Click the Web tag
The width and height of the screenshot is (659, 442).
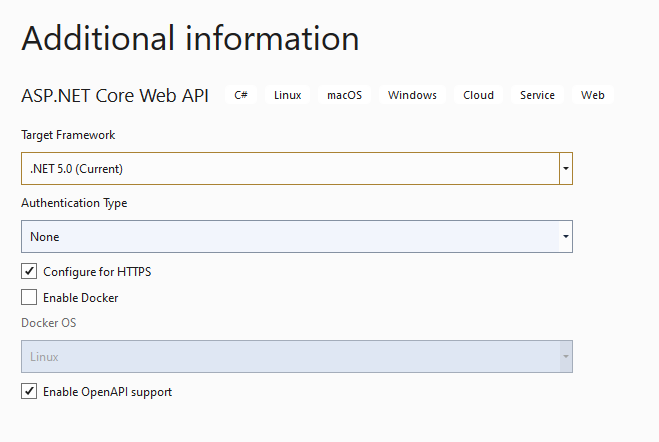(593, 95)
